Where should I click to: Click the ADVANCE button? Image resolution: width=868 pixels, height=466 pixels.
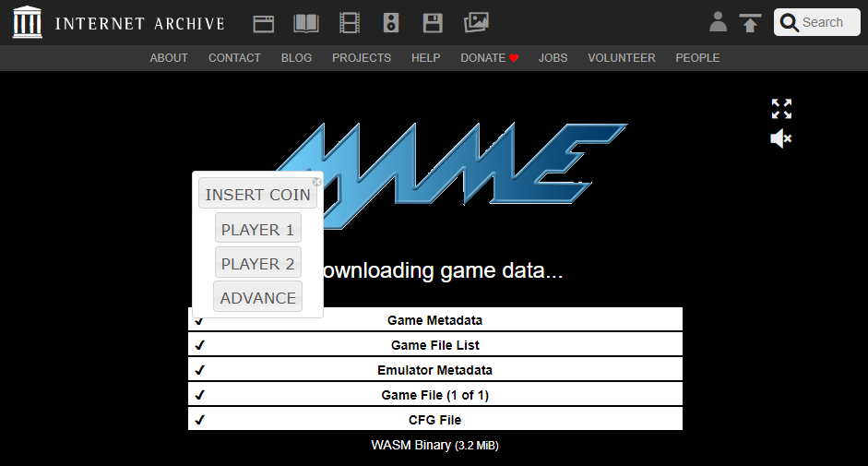(x=258, y=297)
